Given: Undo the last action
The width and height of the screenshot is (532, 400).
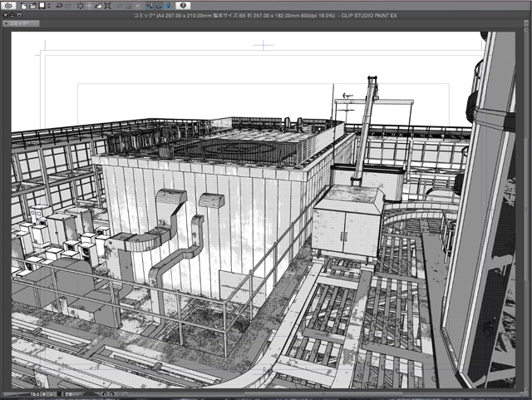Looking at the screenshot, I should click(59, 6).
